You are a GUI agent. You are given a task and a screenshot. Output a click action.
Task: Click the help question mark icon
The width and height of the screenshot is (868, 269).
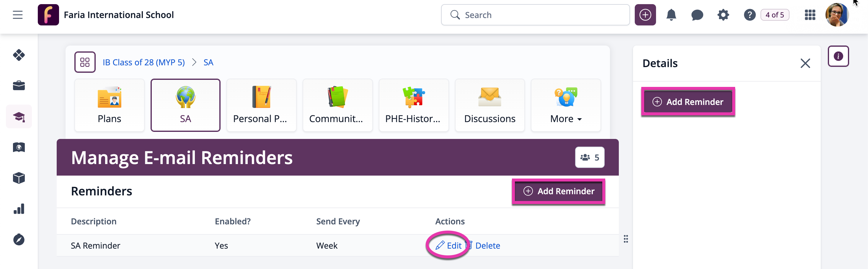pos(749,15)
